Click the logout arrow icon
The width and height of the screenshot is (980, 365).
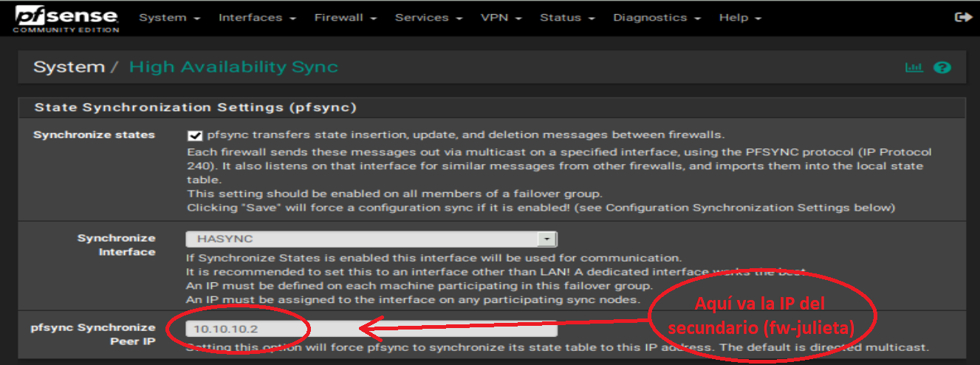point(962,17)
